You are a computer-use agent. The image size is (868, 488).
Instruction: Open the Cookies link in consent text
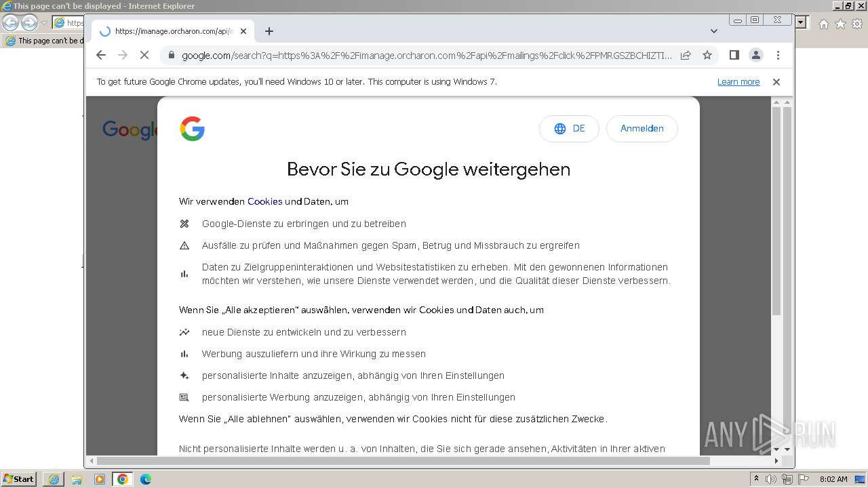(x=265, y=201)
